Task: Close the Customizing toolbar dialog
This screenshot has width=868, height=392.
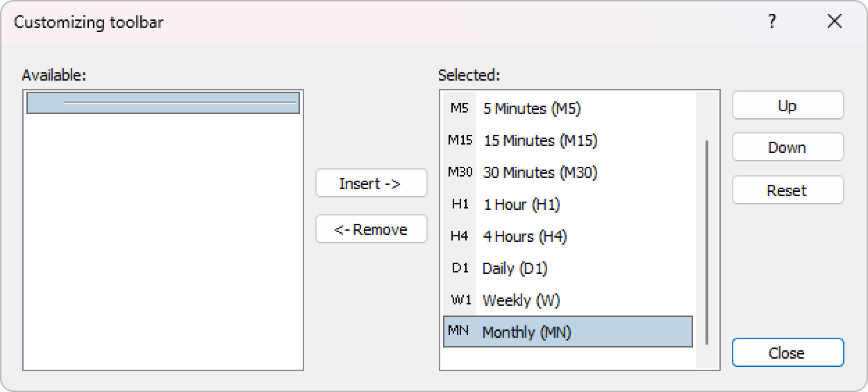Action: coord(788,353)
